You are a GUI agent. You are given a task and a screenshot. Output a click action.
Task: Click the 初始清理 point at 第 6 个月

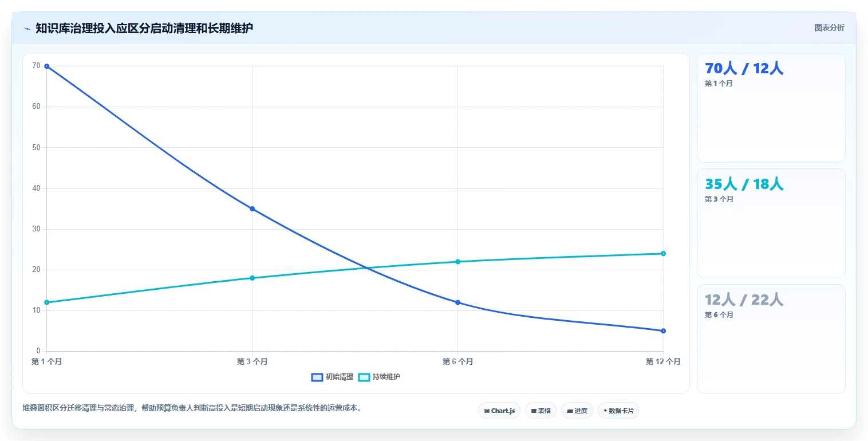click(457, 302)
